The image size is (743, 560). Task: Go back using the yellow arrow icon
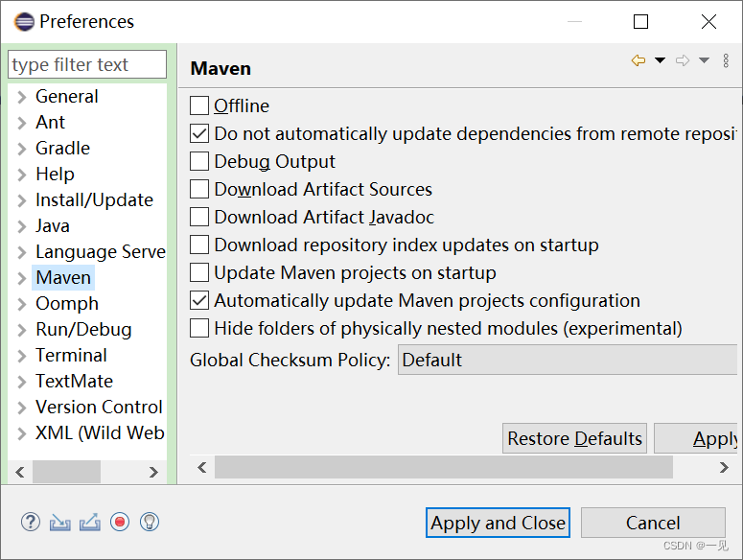tap(639, 60)
